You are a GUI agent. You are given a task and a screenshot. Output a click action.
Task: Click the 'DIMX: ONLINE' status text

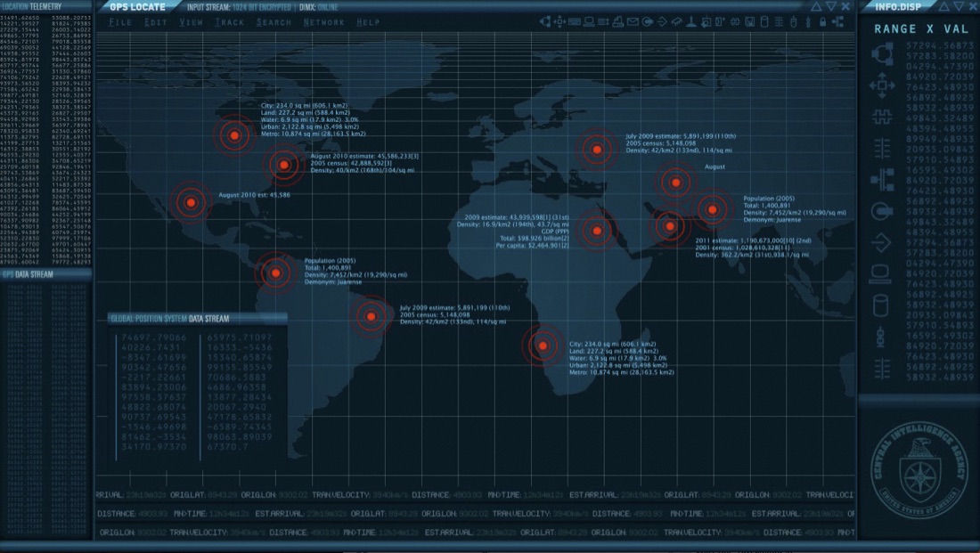[319, 7]
